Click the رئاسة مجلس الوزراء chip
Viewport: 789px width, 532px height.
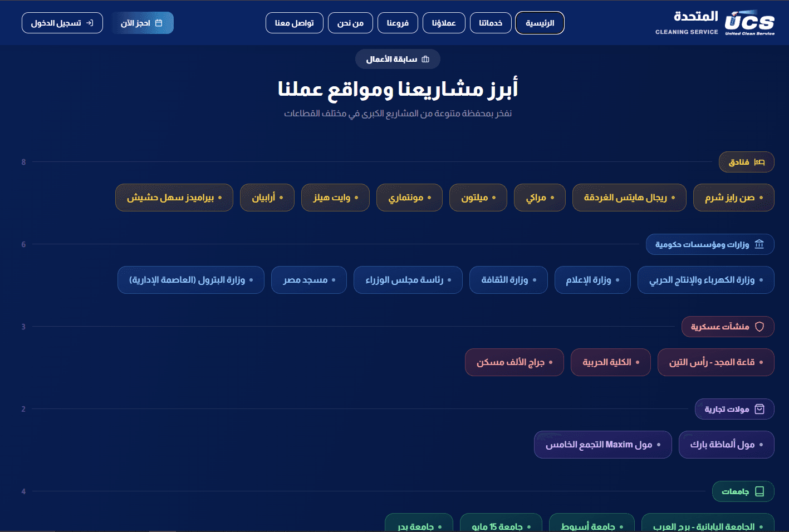point(408,280)
